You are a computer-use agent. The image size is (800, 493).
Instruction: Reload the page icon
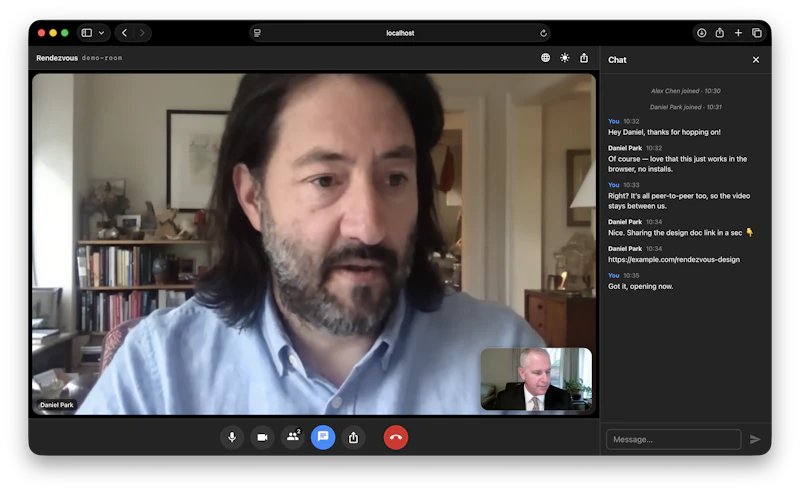[x=543, y=33]
